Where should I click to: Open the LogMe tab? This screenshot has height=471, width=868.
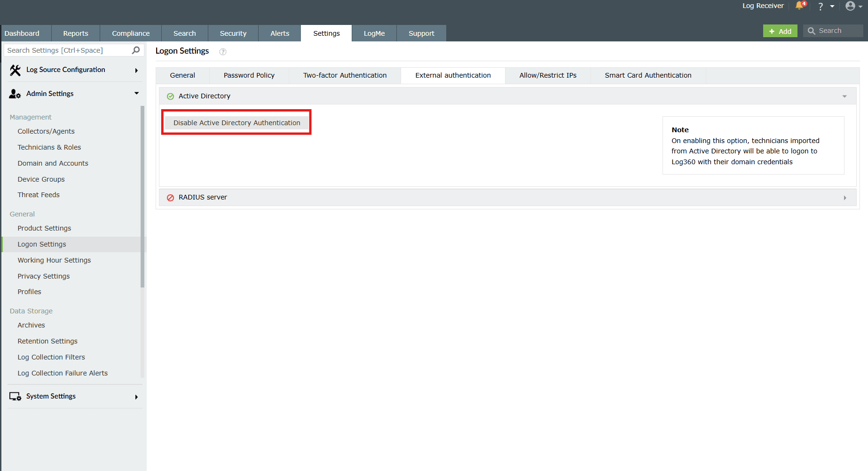[374, 33]
